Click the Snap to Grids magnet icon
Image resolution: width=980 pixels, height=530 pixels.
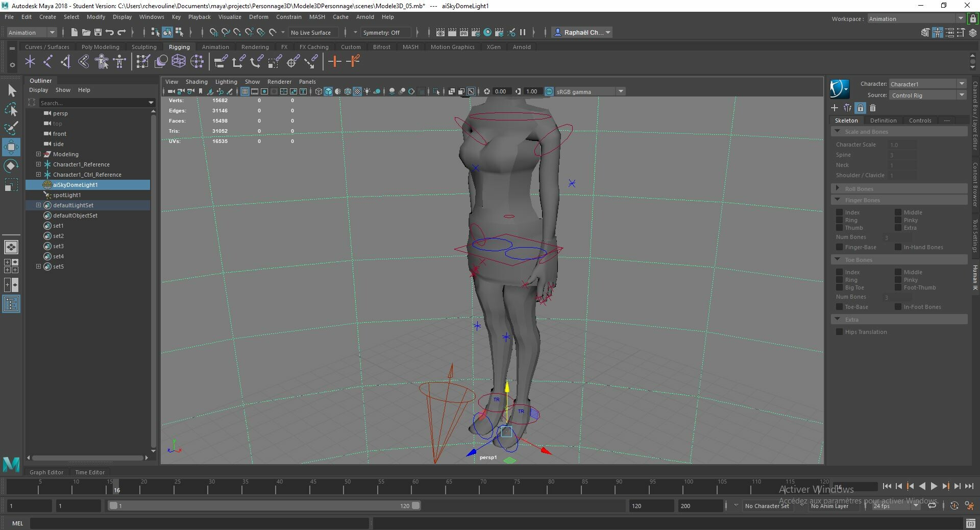(213, 32)
